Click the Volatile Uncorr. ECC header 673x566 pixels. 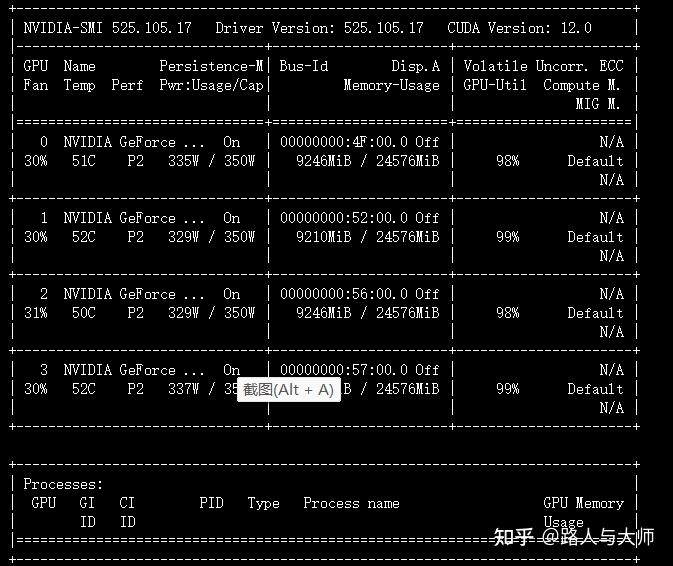click(x=543, y=66)
